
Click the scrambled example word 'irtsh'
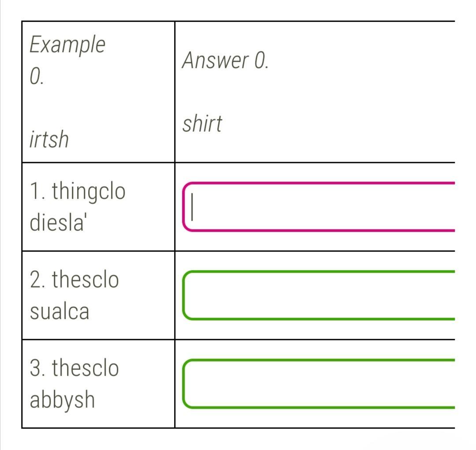49,140
